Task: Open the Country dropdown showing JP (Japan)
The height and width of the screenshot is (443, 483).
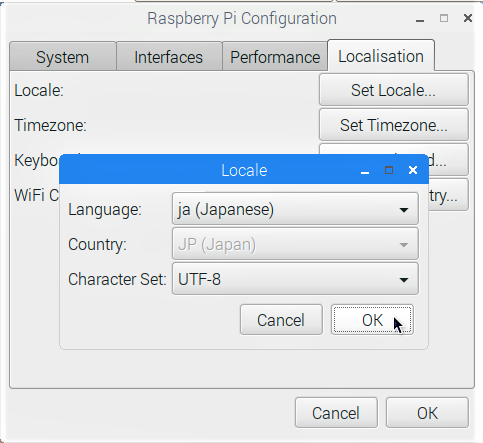Action: (x=295, y=244)
